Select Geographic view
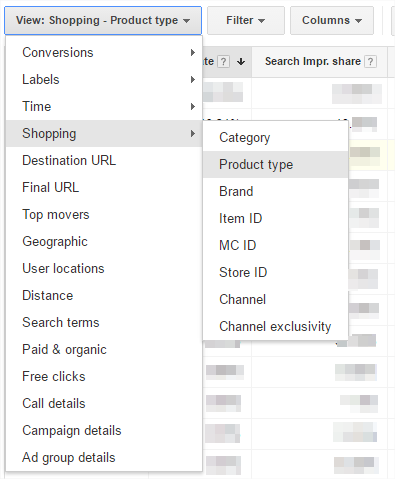 (104, 242)
